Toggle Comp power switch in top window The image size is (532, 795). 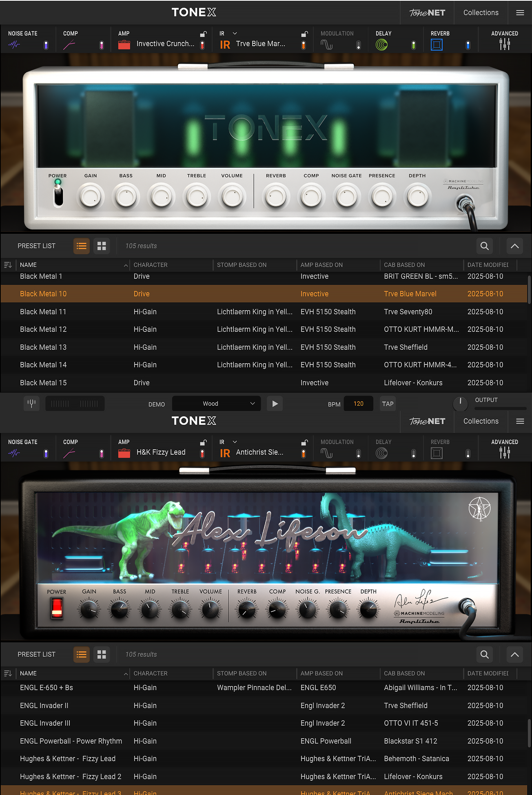(102, 45)
